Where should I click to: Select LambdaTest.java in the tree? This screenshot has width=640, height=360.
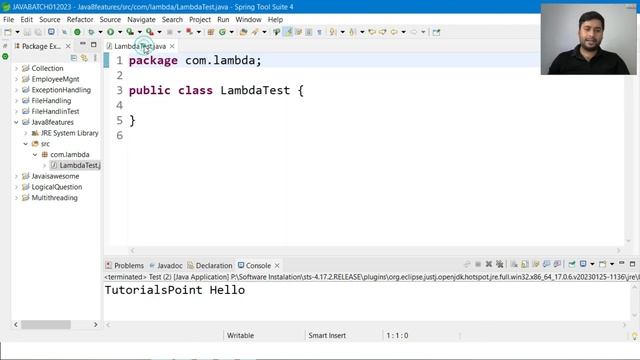point(76,165)
